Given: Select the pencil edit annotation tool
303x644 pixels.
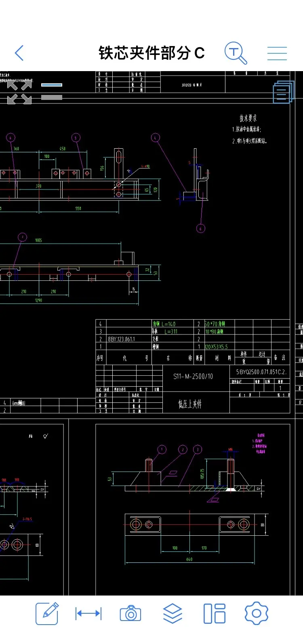Looking at the screenshot, I should [47, 614].
